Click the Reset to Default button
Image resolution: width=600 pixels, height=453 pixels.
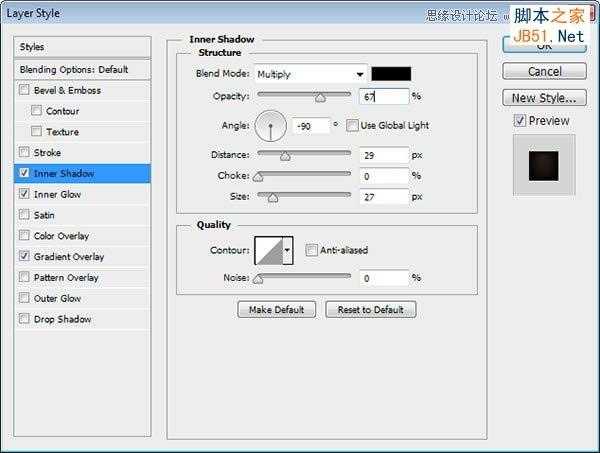[370, 310]
